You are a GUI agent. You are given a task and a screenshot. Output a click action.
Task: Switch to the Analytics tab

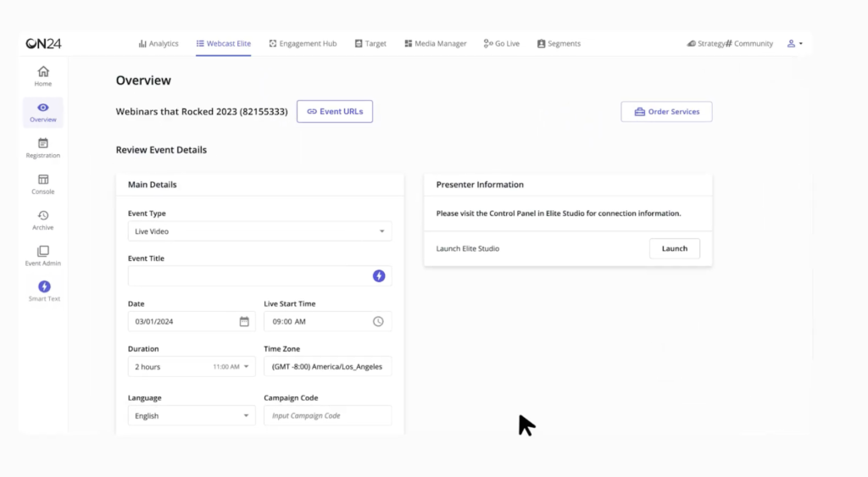[x=159, y=43]
